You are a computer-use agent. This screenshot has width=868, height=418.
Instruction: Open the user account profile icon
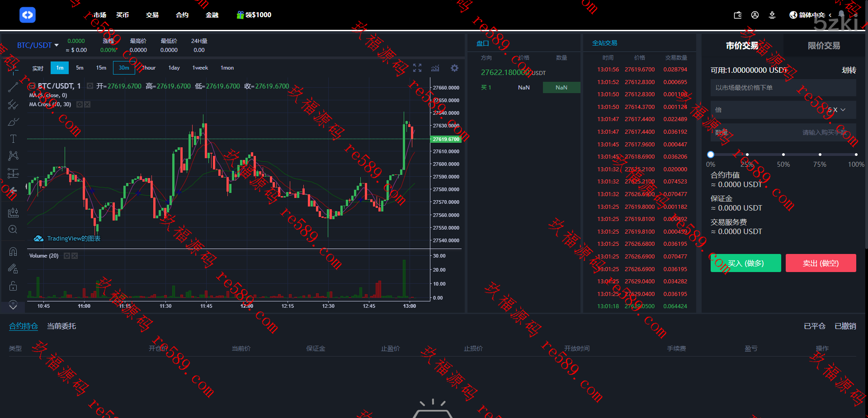[755, 15]
